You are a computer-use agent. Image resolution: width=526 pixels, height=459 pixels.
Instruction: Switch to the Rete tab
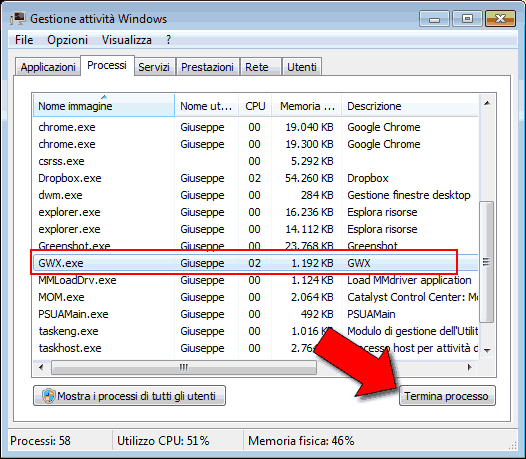click(x=260, y=67)
